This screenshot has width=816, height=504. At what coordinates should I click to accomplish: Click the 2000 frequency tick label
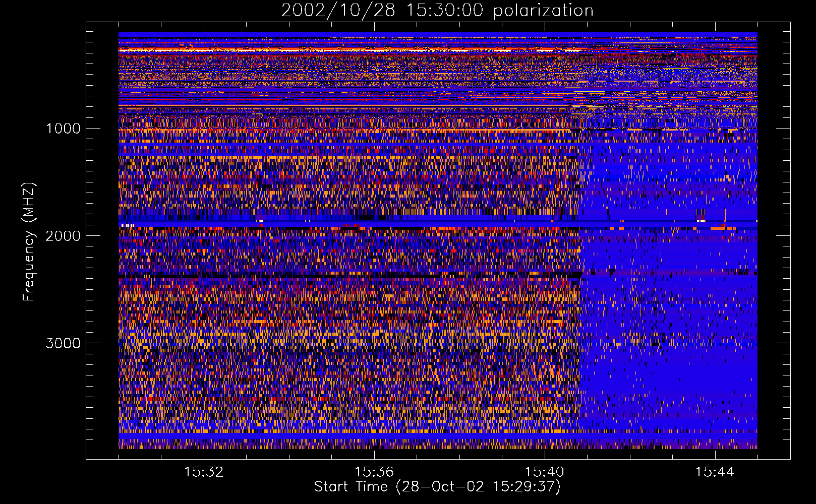click(63, 236)
